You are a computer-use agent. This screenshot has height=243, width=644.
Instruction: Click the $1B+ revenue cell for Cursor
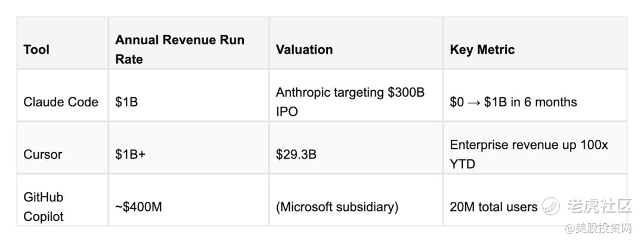tap(131, 155)
